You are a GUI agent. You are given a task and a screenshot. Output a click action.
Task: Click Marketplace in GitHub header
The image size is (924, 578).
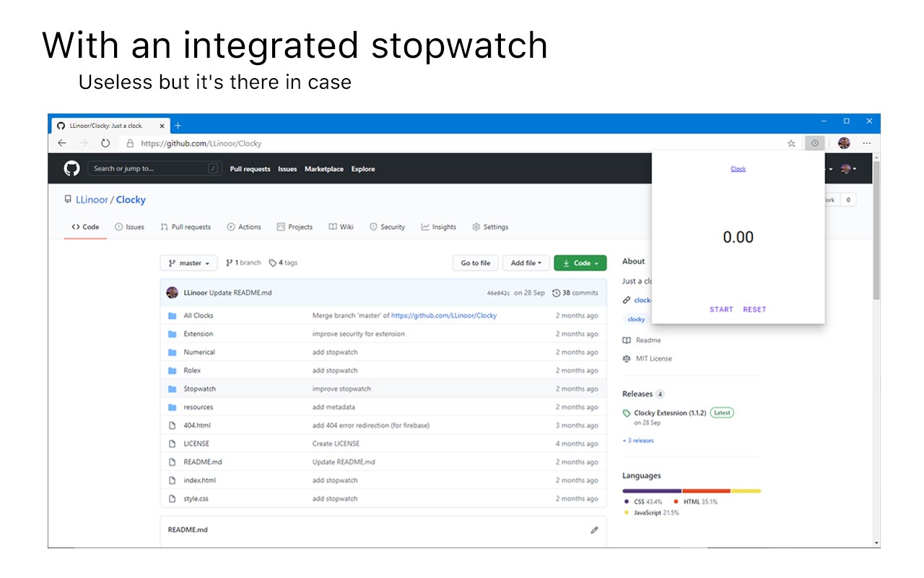pos(324,169)
